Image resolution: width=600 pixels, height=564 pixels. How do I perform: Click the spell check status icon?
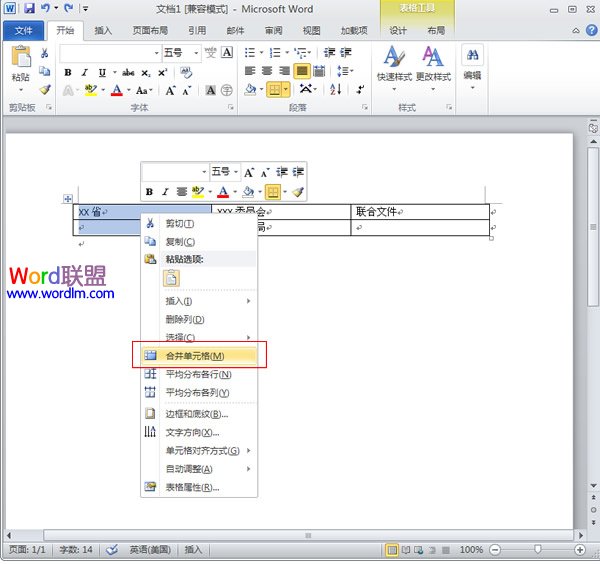point(112,550)
